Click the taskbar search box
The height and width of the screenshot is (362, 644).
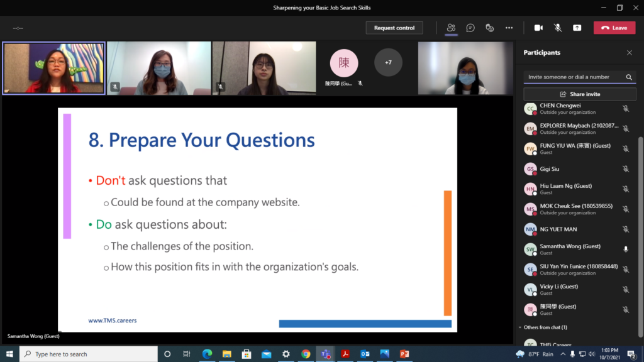click(x=88, y=354)
